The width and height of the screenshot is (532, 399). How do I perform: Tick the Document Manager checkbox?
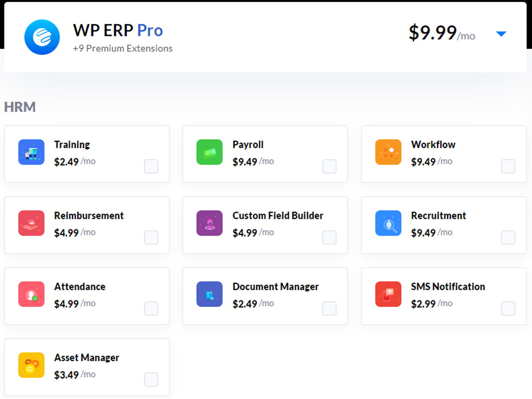click(x=330, y=308)
